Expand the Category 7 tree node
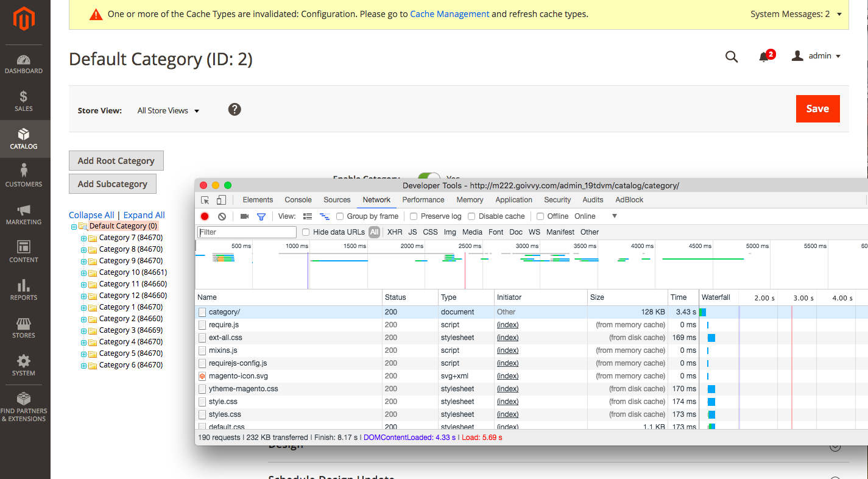868x479 pixels. (83, 238)
